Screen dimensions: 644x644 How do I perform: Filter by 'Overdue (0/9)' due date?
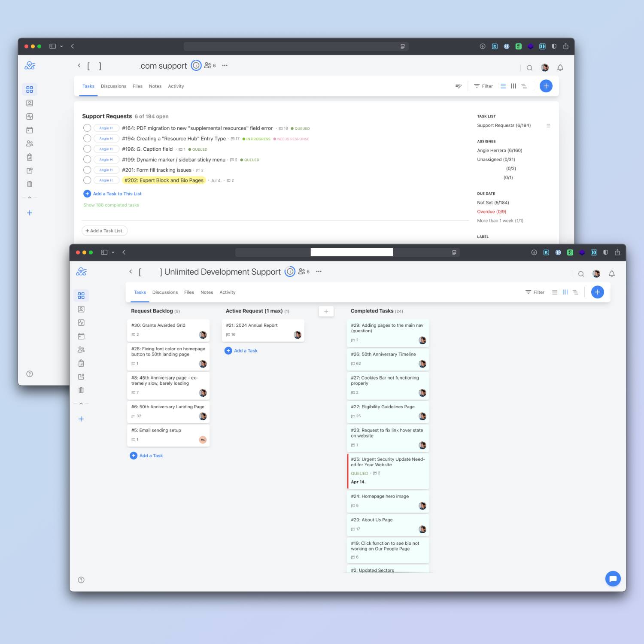(492, 212)
